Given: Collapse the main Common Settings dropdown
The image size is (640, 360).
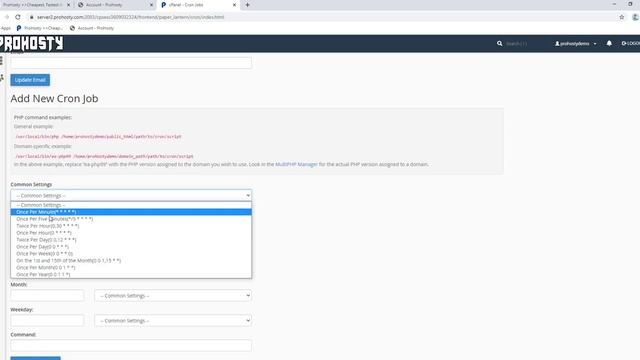Looking at the screenshot, I should tap(131, 196).
